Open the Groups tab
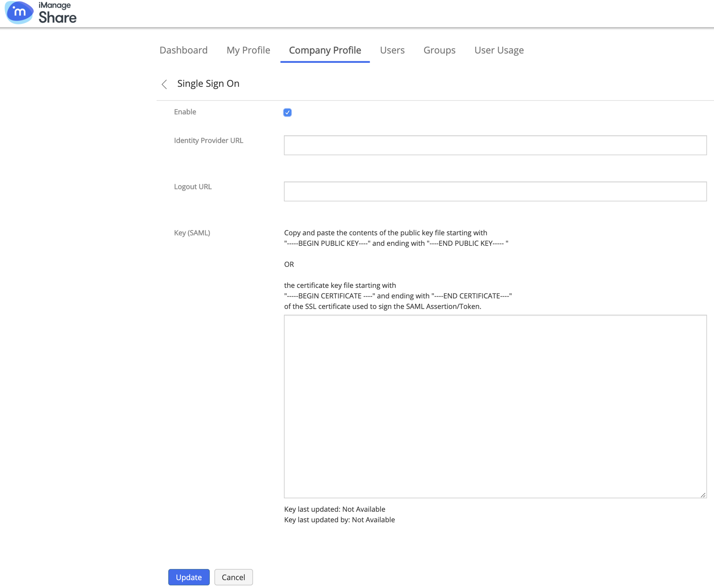This screenshot has height=588, width=714. point(439,50)
